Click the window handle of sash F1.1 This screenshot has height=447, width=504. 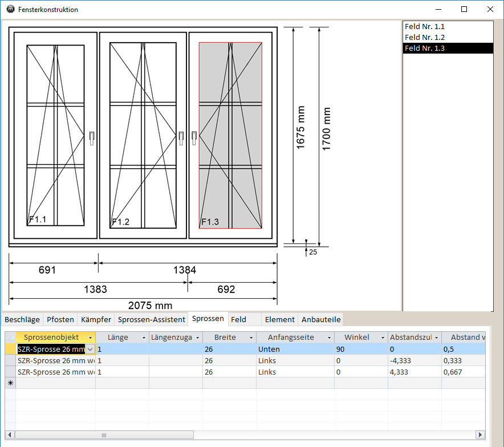91,137
